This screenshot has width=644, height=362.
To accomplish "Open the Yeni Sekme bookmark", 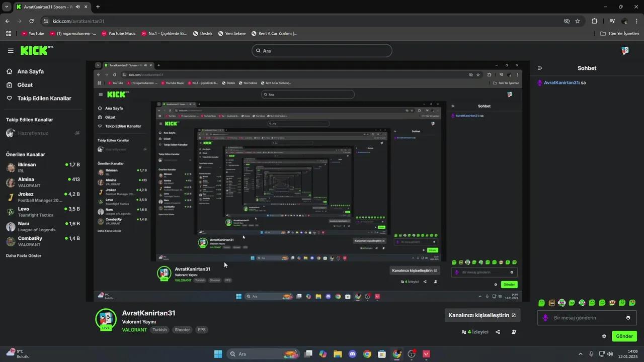I will tap(232, 34).
